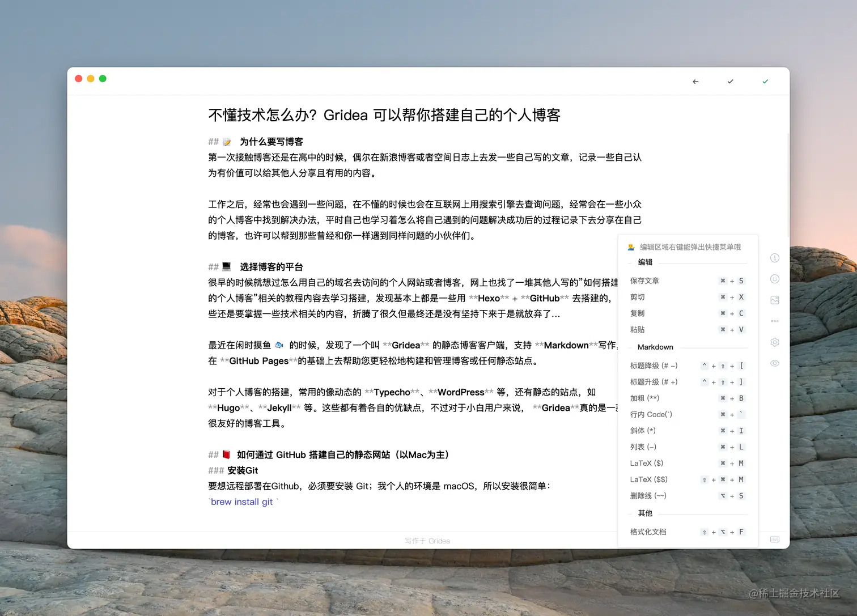The height and width of the screenshot is (616, 857).
Task: Click the 写作于 Gridea footer text
Action: 427,541
